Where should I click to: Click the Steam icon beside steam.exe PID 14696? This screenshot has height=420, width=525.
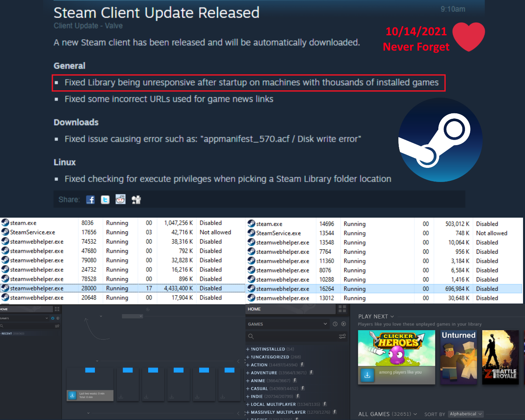[251, 224]
